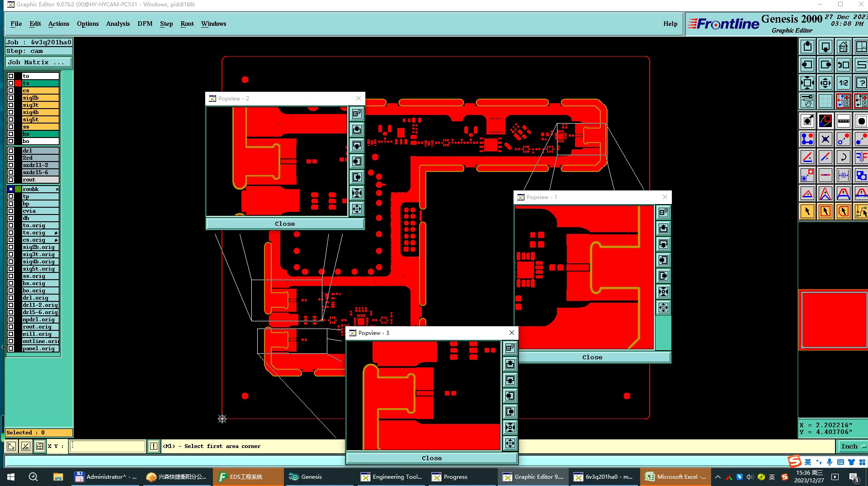Viewport: 868px width, 486px height.
Task: Select the 'szdrl1-2' layer name
Action: coord(41,165)
